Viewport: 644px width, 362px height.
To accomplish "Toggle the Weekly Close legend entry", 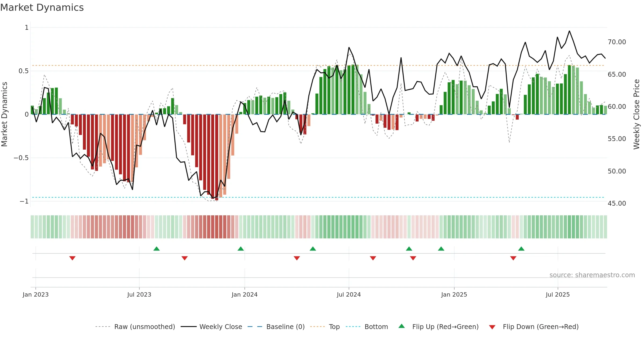I will [211, 327].
